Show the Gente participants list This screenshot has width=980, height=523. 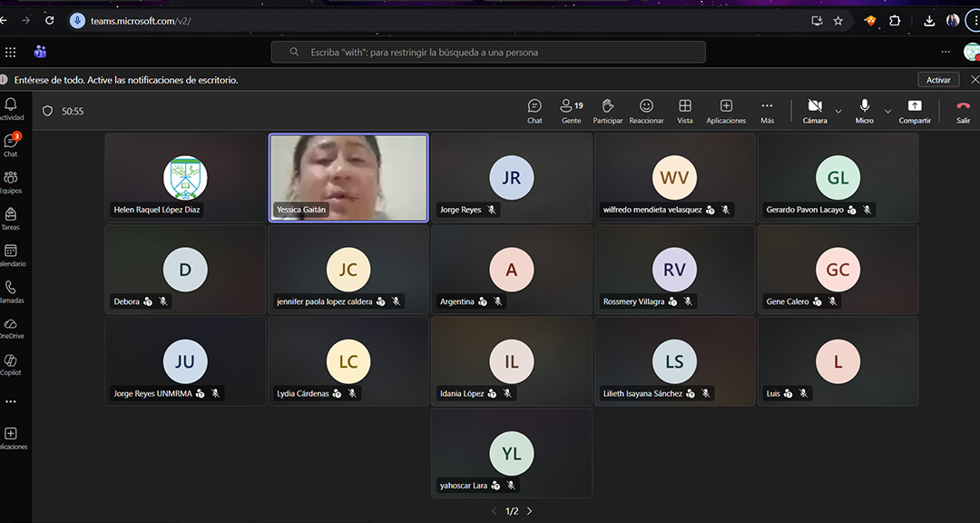(571, 111)
